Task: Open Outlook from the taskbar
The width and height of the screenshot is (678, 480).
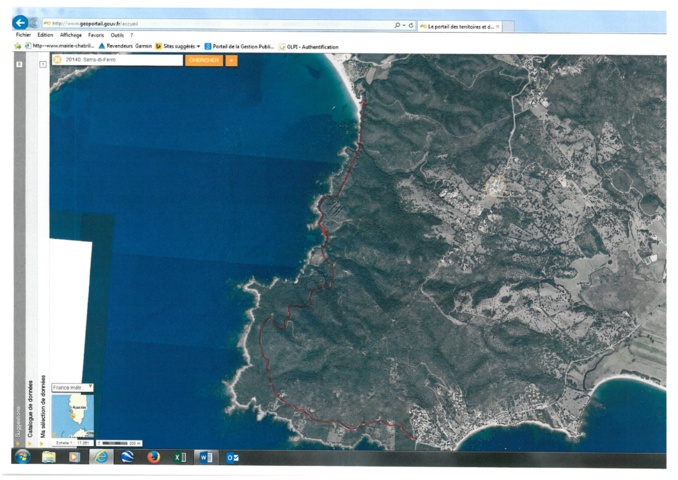Action: point(232,457)
